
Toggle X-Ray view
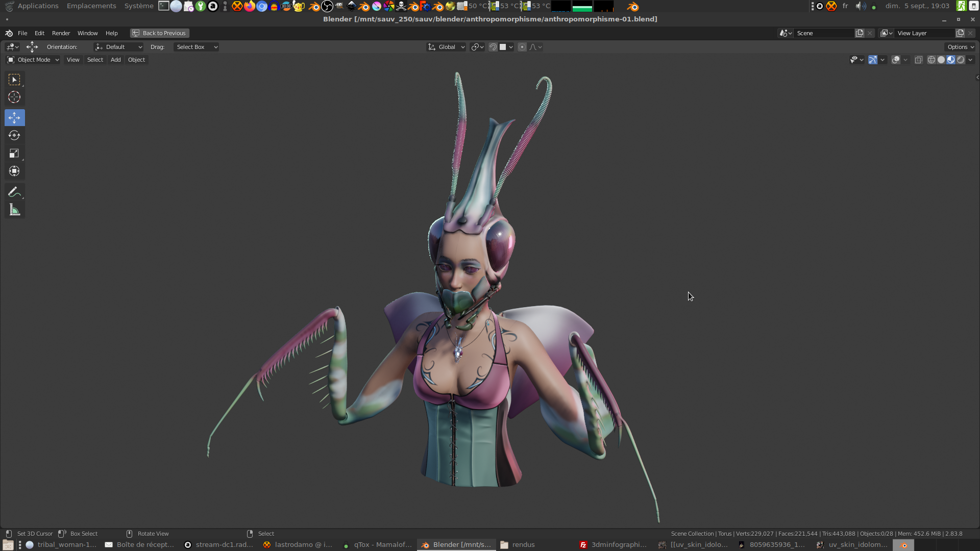pos(918,60)
